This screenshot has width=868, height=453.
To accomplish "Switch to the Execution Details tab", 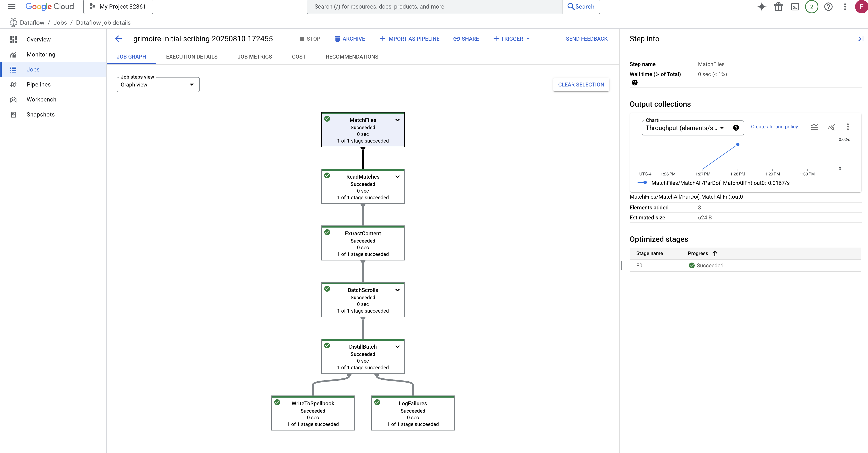I will click(192, 57).
